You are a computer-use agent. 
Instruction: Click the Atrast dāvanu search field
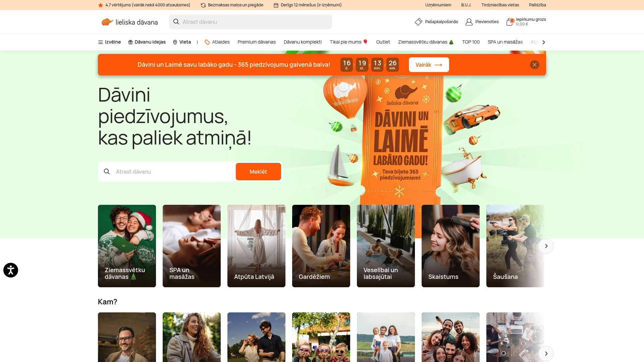coord(251,21)
